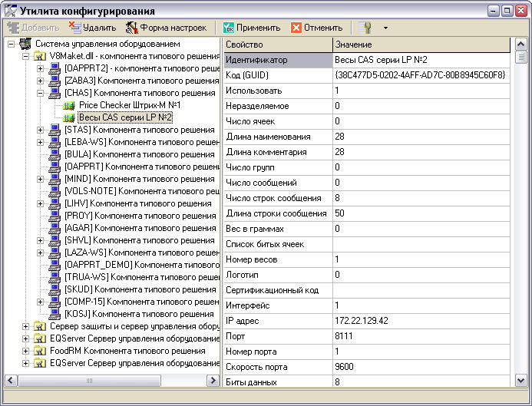Click Система управления оборудованием root icon

[x=25, y=44]
